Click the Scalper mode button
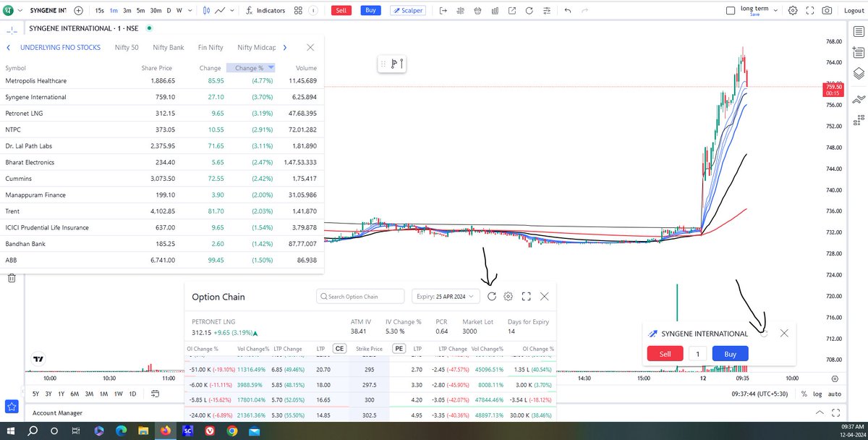The width and height of the screenshot is (868, 440). click(x=408, y=11)
